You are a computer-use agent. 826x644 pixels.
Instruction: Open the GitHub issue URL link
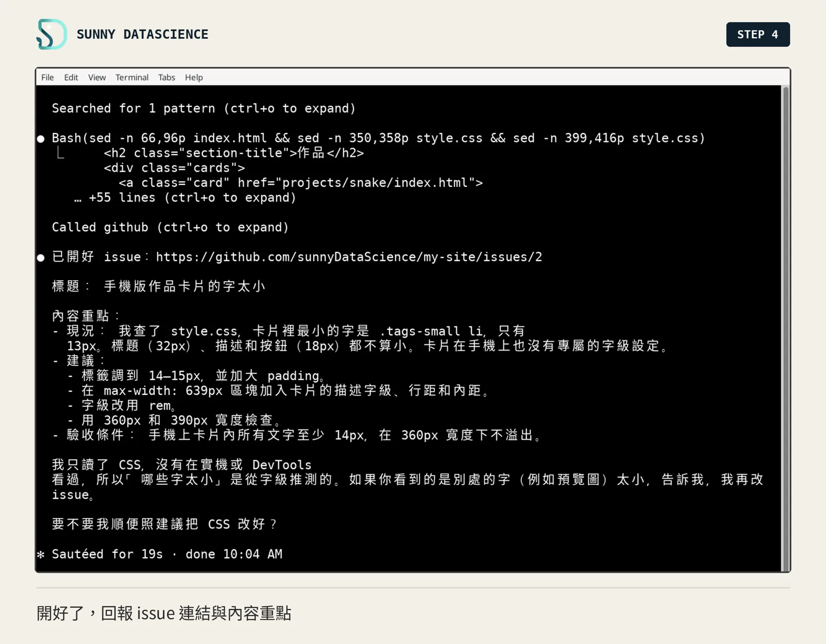pyautogui.click(x=349, y=257)
